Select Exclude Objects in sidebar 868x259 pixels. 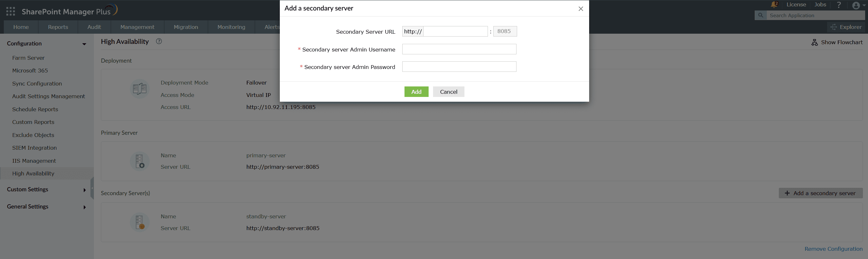[x=33, y=135]
